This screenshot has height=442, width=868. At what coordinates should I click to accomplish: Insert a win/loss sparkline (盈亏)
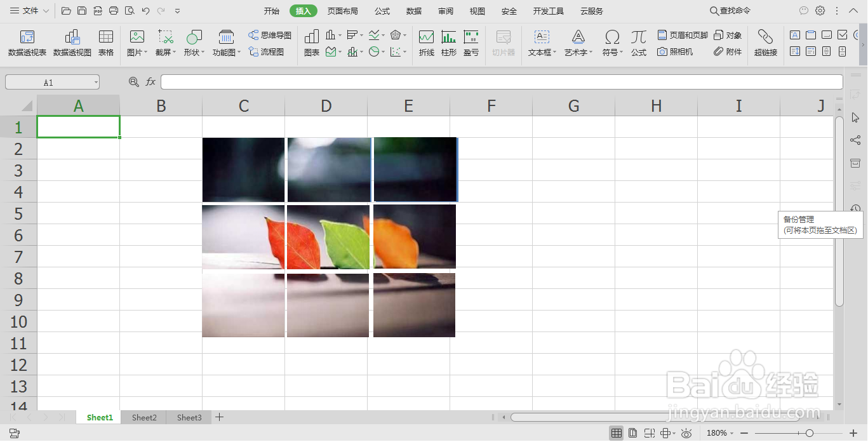click(x=471, y=43)
